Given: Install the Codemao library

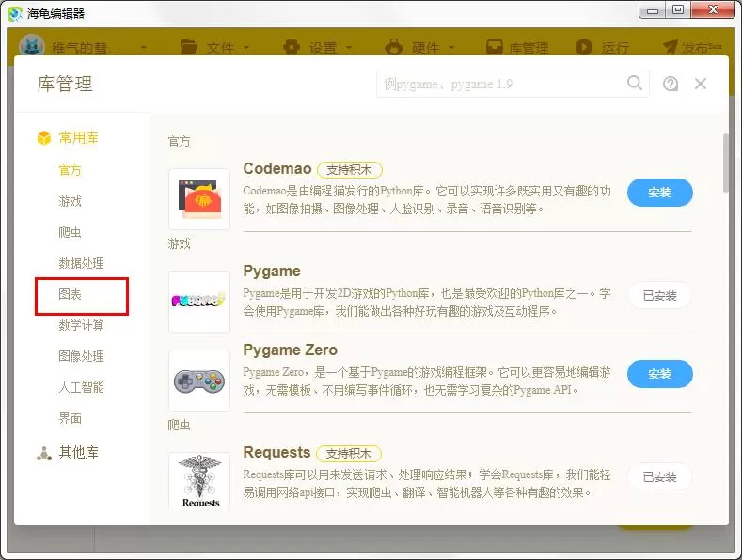Looking at the screenshot, I should [659, 193].
